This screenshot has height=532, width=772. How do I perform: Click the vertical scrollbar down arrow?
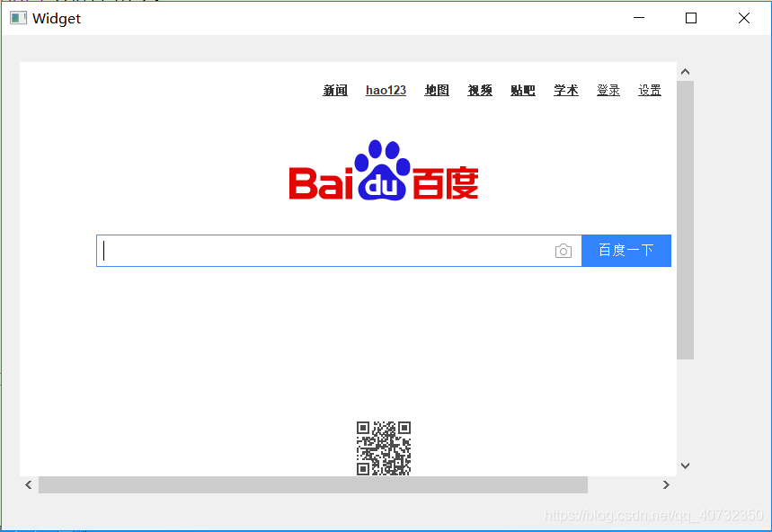point(685,465)
